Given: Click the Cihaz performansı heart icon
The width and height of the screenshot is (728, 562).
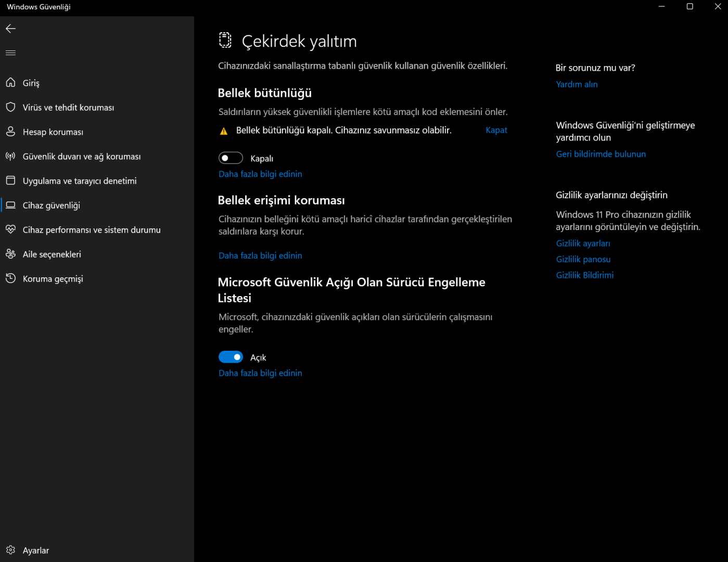Looking at the screenshot, I should (x=10, y=229).
